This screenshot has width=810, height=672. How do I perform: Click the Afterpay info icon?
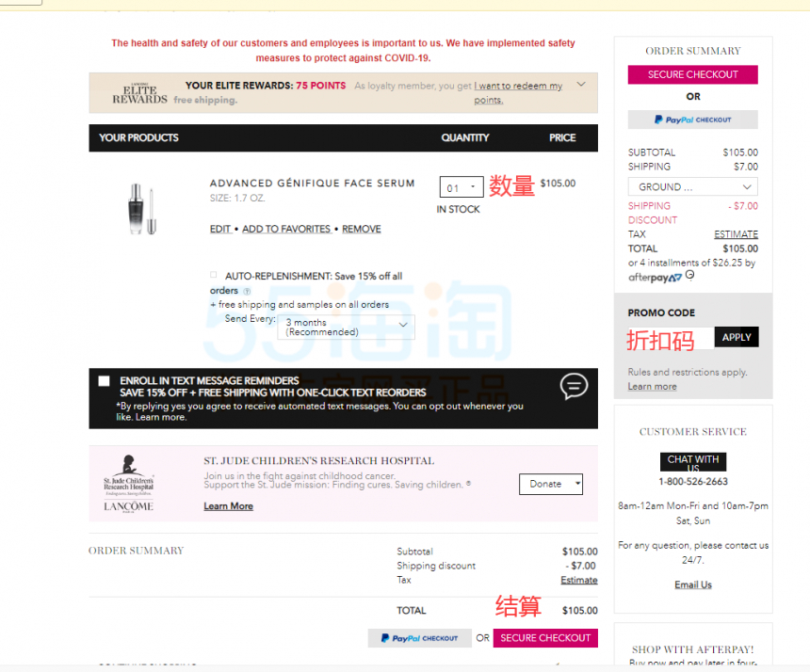689,275
